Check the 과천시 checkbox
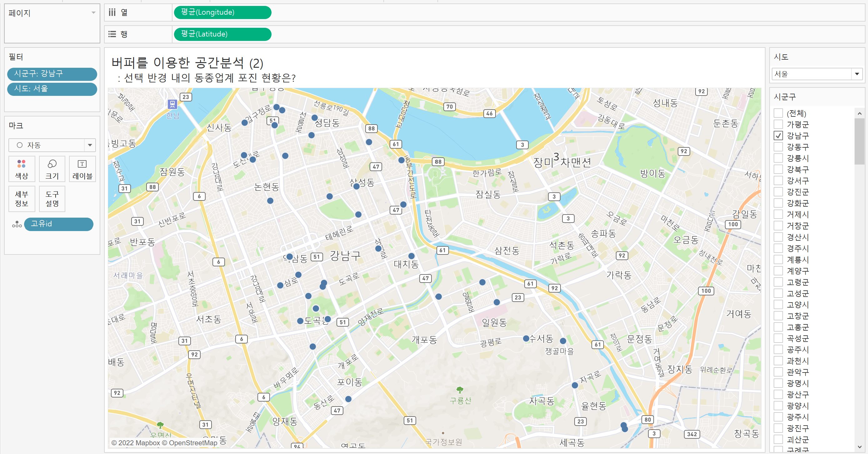868x454 pixels. pos(778,361)
